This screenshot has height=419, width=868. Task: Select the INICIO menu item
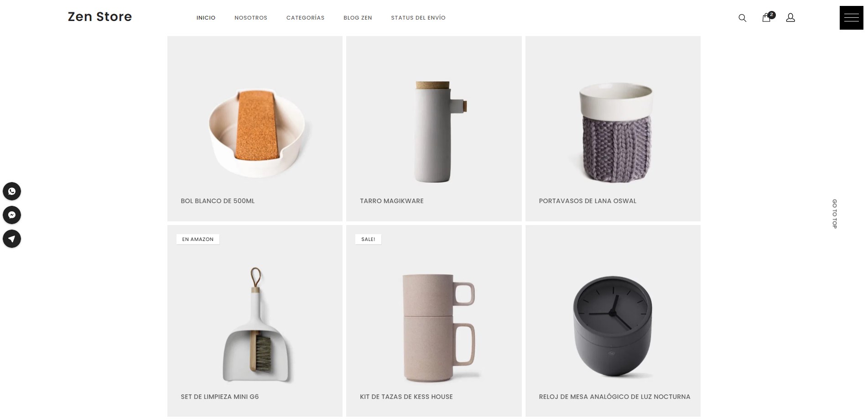[206, 18]
